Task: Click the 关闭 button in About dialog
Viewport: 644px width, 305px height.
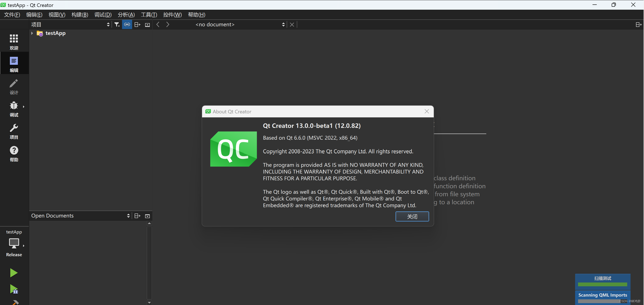Action: click(x=412, y=216)
